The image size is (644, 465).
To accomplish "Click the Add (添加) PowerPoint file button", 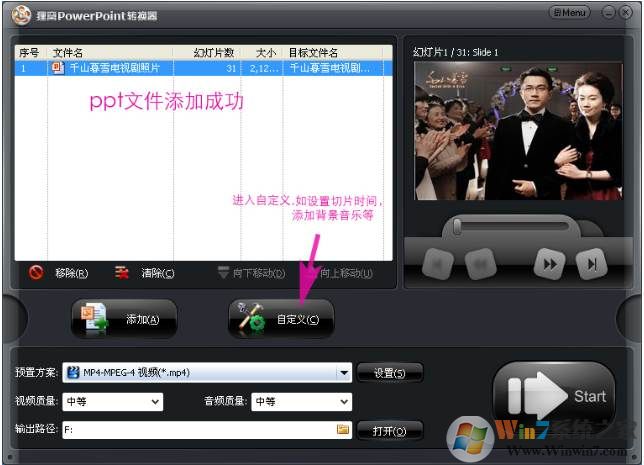I will pyautogui.click(x=124, y=319).
